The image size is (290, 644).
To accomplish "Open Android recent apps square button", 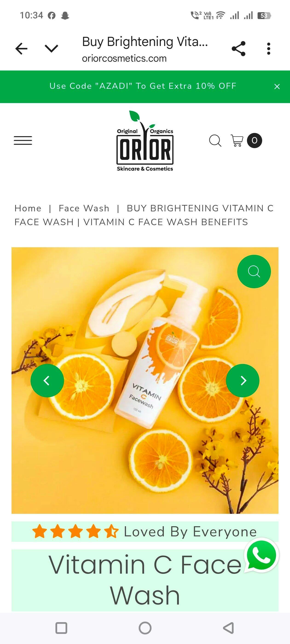I will 61,628.
